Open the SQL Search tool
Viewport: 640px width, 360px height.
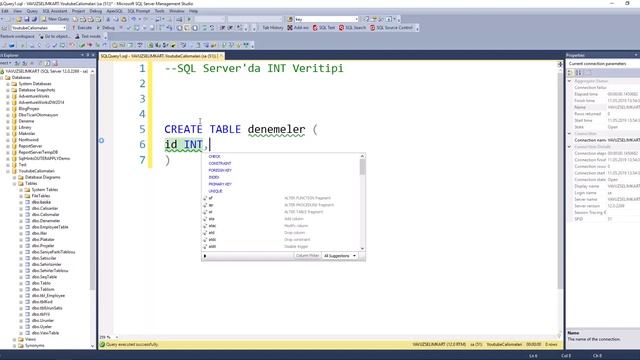pyautogui.click(x=353, y=28)
